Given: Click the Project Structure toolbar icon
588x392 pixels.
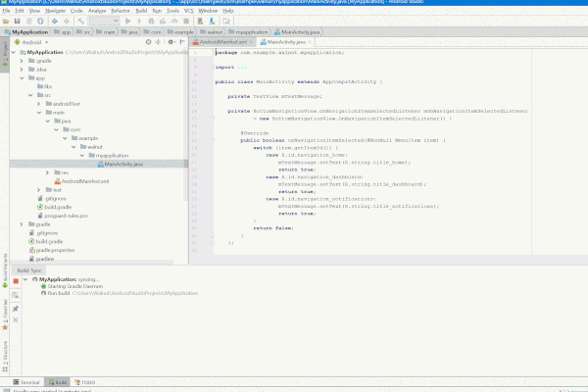Looking at the screenshot, I should [x=226, y=22].
